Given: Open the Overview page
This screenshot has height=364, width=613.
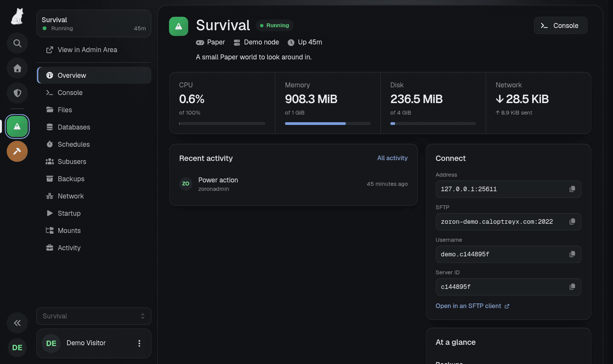Looking at the screenshot, I should pos(94,75).
